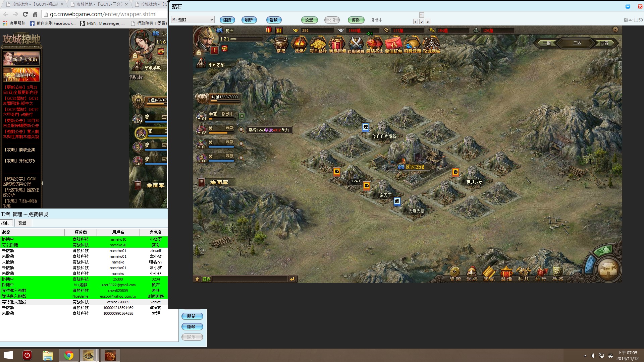
Task: Open the 跨服國戰 crossed swords icon
Action: tap(356, 45)
